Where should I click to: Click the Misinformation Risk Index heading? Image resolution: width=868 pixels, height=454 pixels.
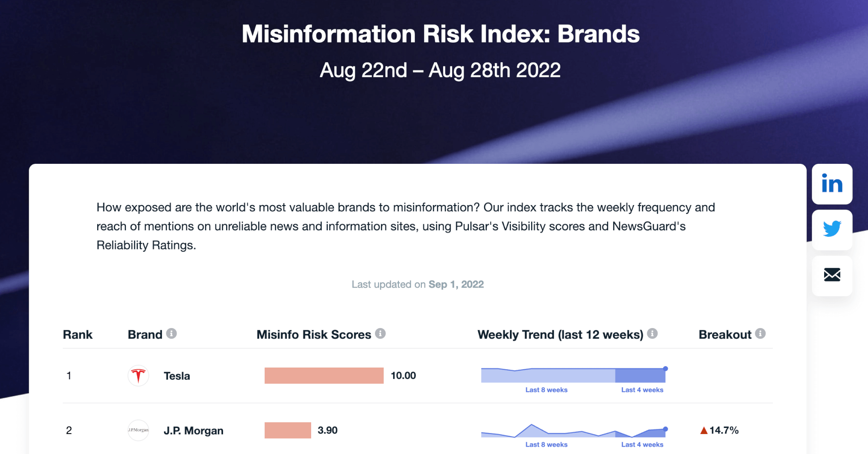pyautogui.click(x=441, y=34)
